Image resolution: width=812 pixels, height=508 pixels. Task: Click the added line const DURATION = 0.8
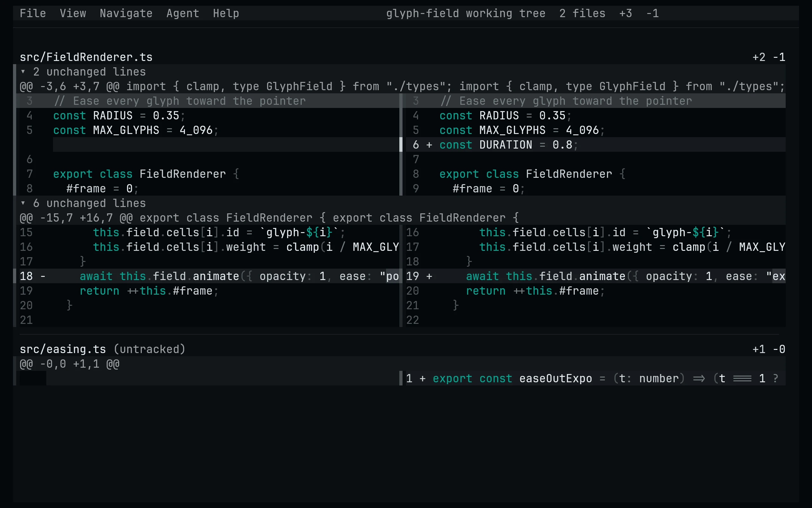[596, 144]
